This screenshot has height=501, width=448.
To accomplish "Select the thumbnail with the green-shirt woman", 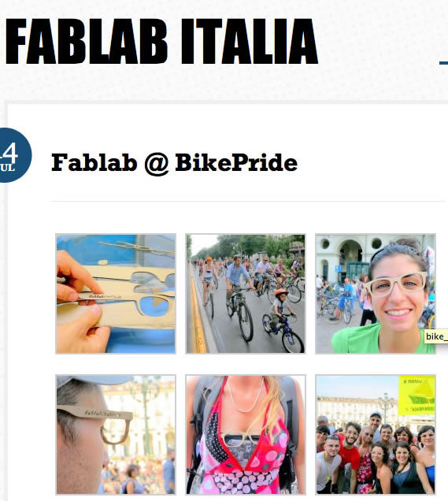I will pyautogui.click(x=376, y=294).
